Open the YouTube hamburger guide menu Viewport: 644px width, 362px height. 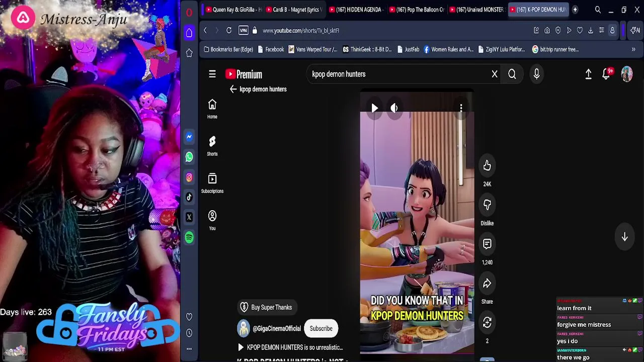212,74
